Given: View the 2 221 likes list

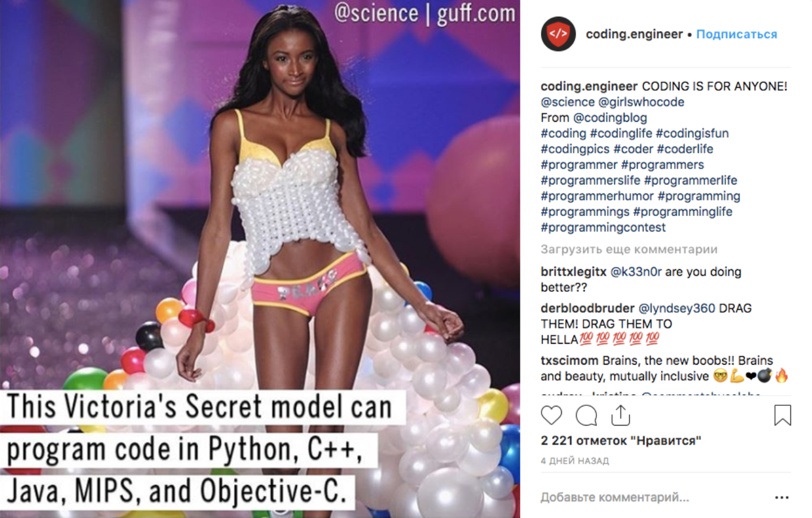Looking at the screenshot, I should pos(621,441).
